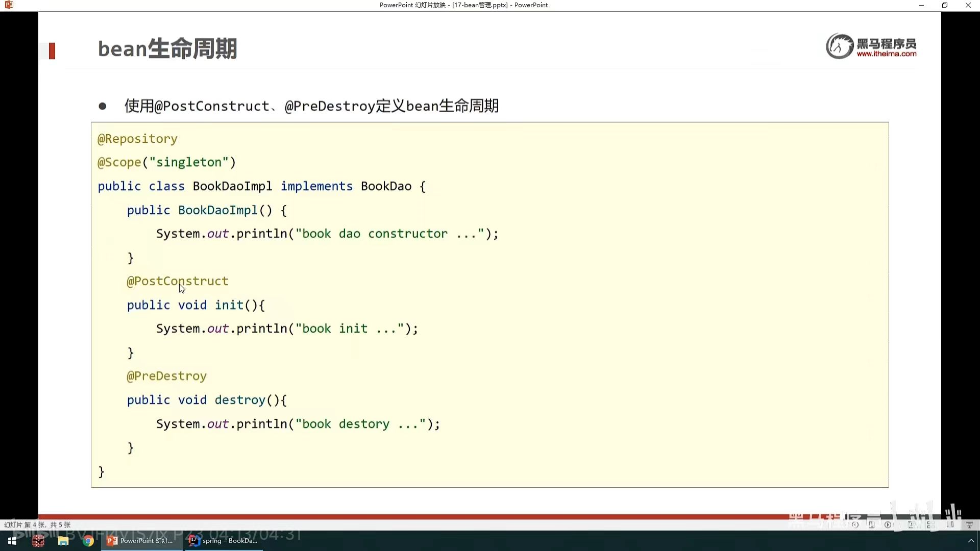Restore down the PowerPoint window
980x551 pixels.
click(944, 5)
